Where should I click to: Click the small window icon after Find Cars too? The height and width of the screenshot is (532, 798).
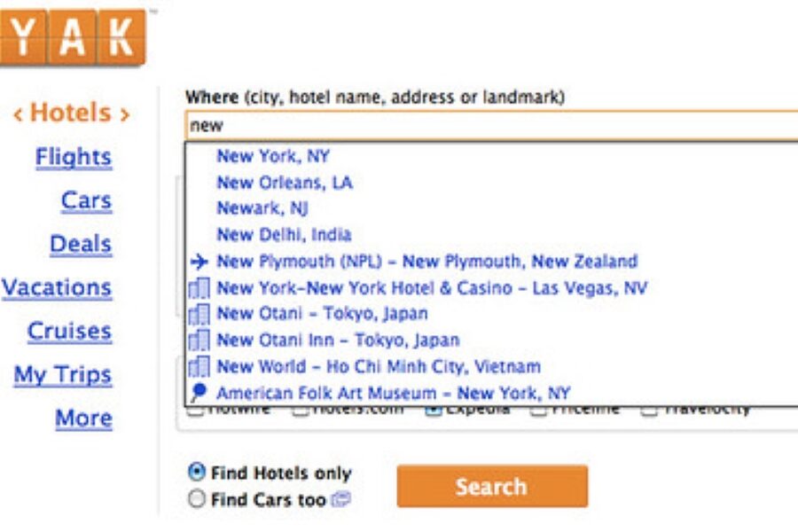[340, 500]
